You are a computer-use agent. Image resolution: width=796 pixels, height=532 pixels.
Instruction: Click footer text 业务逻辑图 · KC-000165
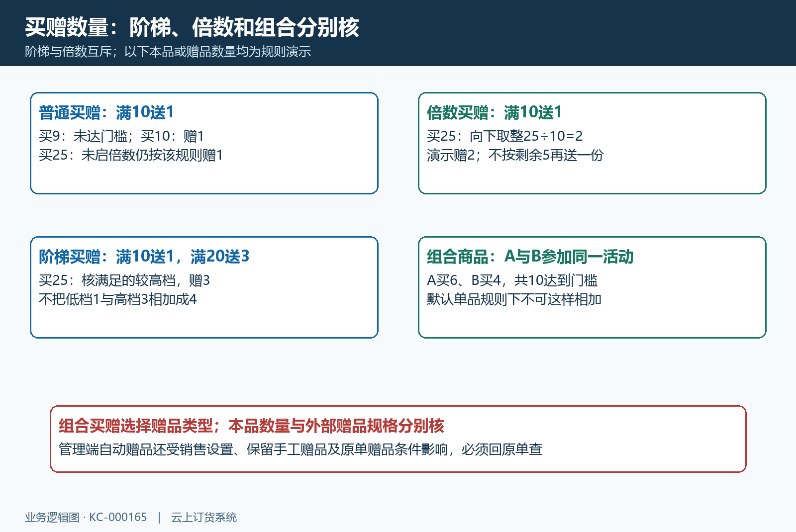click(86, 518)
